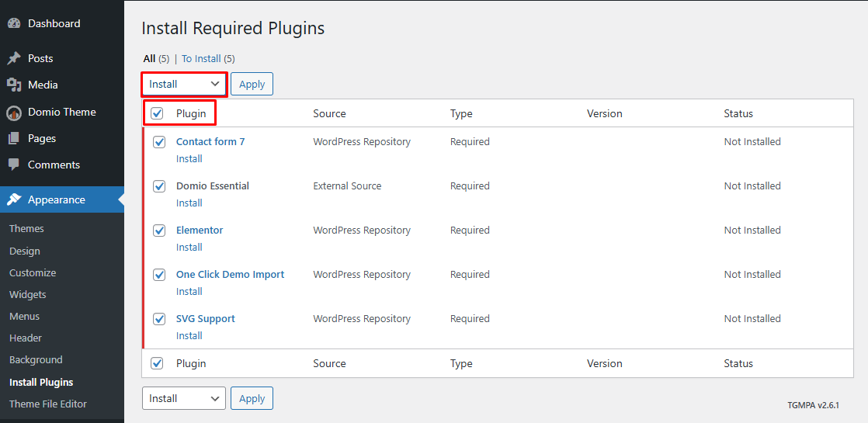Screen dimensions: 868x423
Task: Click the Dashboard gauge icon
Action: coord(14,24)
